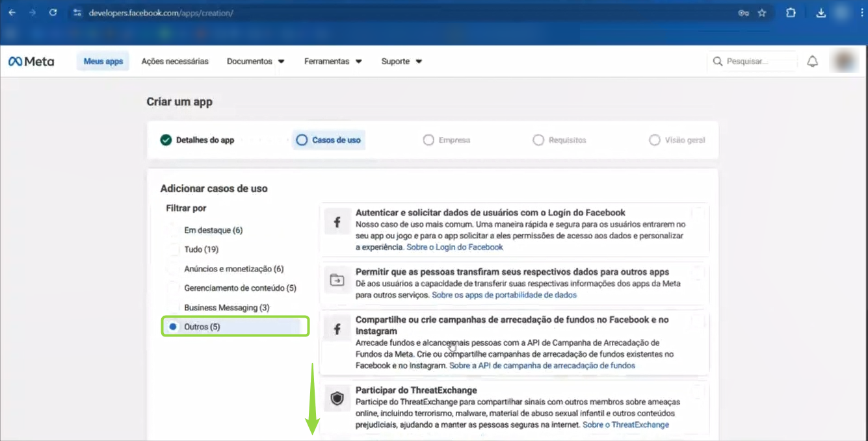Image resolution: width=868 pixels, height=441 pixels.
Task: Open the "Sobre o ThreatExchange" link
Action: (x=625, y=425)
